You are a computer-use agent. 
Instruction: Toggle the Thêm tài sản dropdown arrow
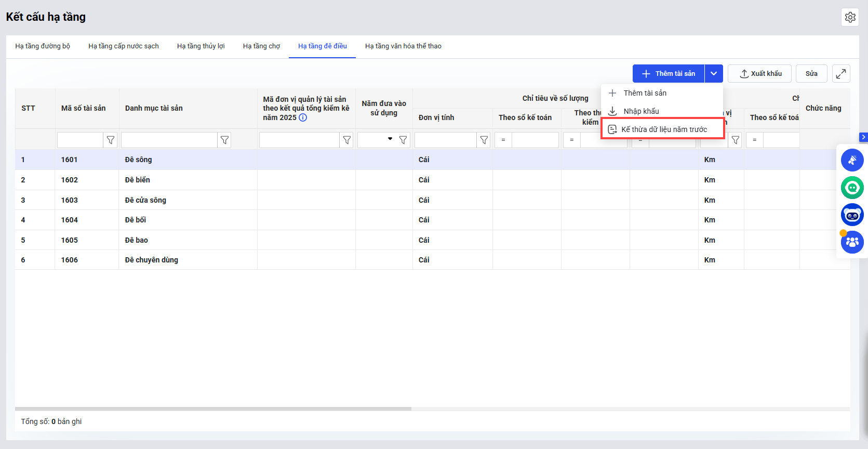[714, 74]
